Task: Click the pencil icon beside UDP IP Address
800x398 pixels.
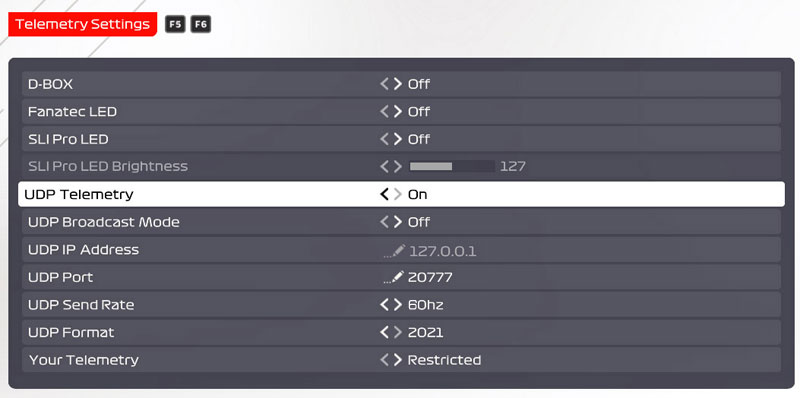Action: tap(398, 250)
